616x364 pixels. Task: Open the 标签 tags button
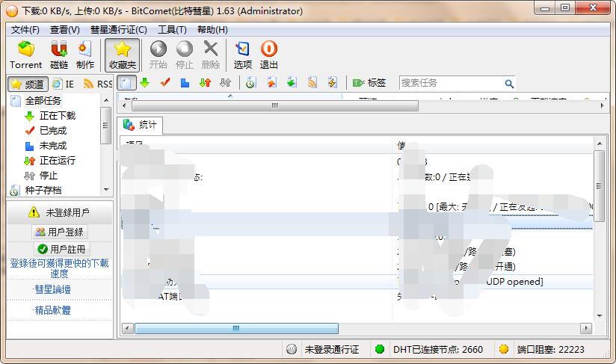tap(369, 83)
